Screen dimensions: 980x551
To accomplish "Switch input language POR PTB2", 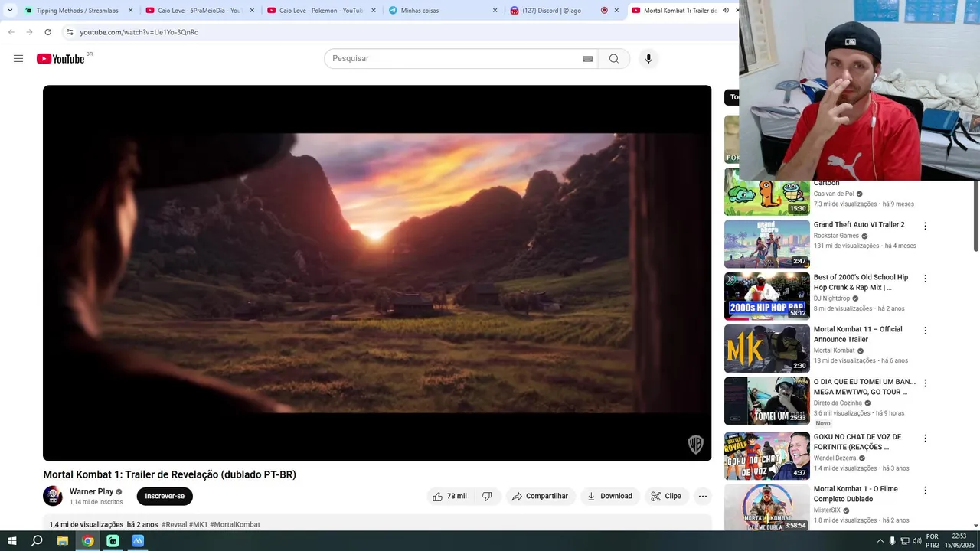I will pos(933,541).
